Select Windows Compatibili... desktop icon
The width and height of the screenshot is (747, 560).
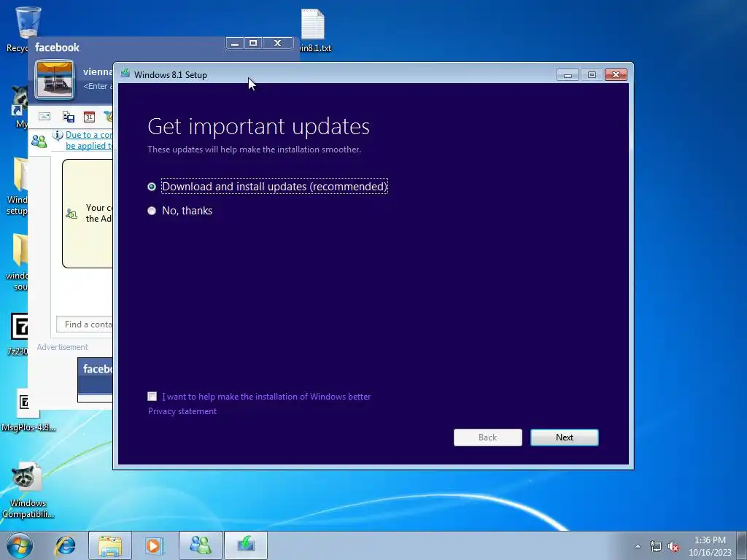[28, 491]
